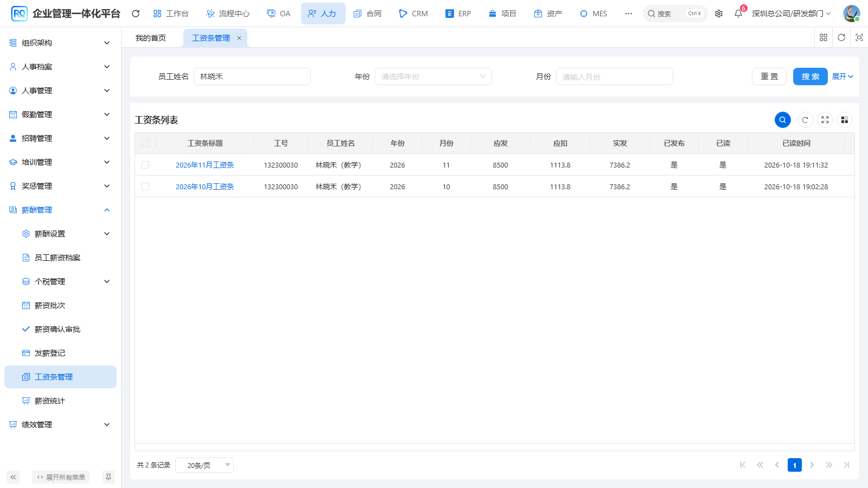
Task: Close the 工资条管理 tab
Action: [x=239, y=38]
